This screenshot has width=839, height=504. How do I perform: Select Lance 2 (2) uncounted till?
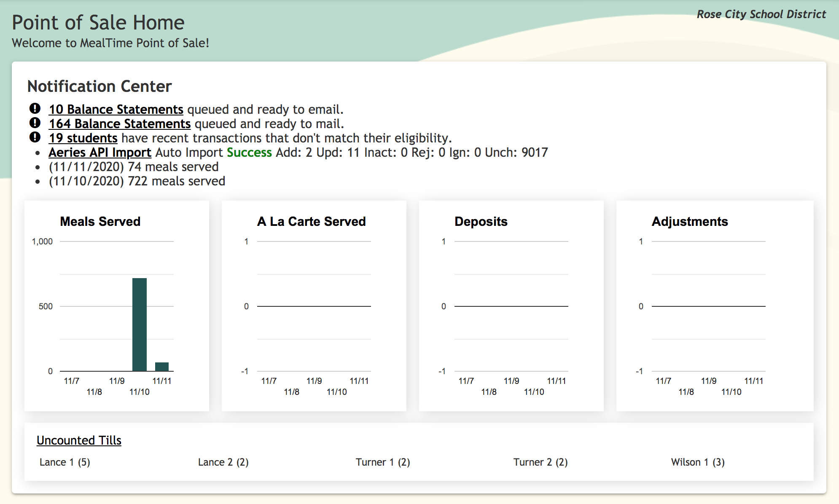[223, 462]
